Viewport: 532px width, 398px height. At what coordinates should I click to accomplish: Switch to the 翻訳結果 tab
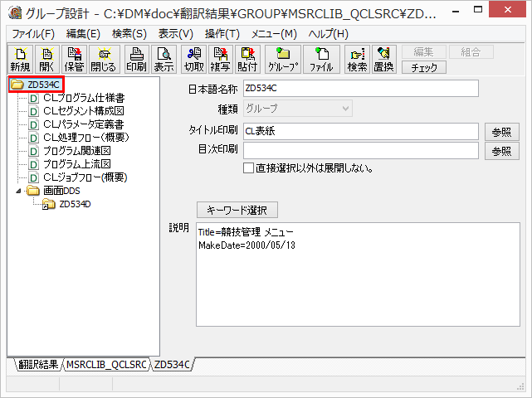point(38,365)
